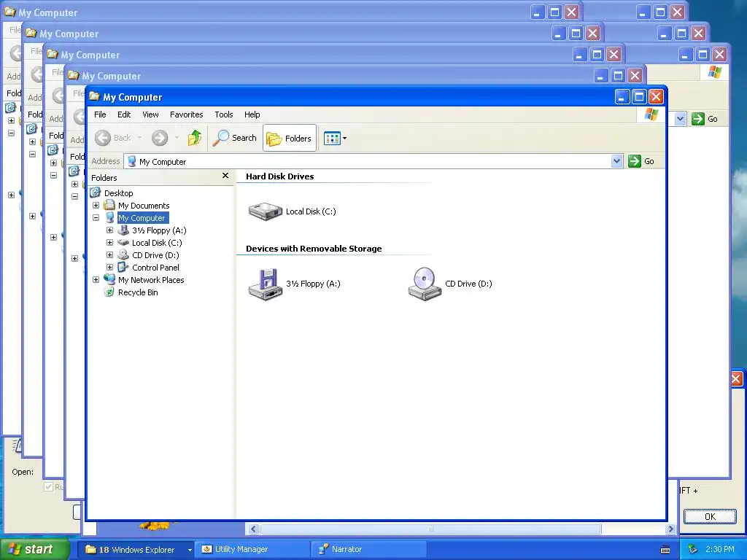Select My Computer in folder tree
The height and width of the screenshot is (560, 747).
coord(142,217)
